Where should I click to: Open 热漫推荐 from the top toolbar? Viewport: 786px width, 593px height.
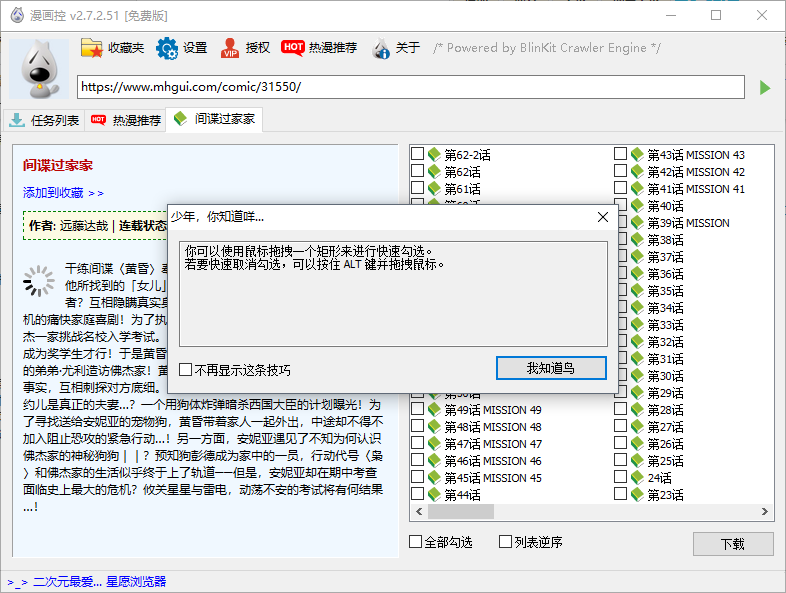[x=319, y=48]
